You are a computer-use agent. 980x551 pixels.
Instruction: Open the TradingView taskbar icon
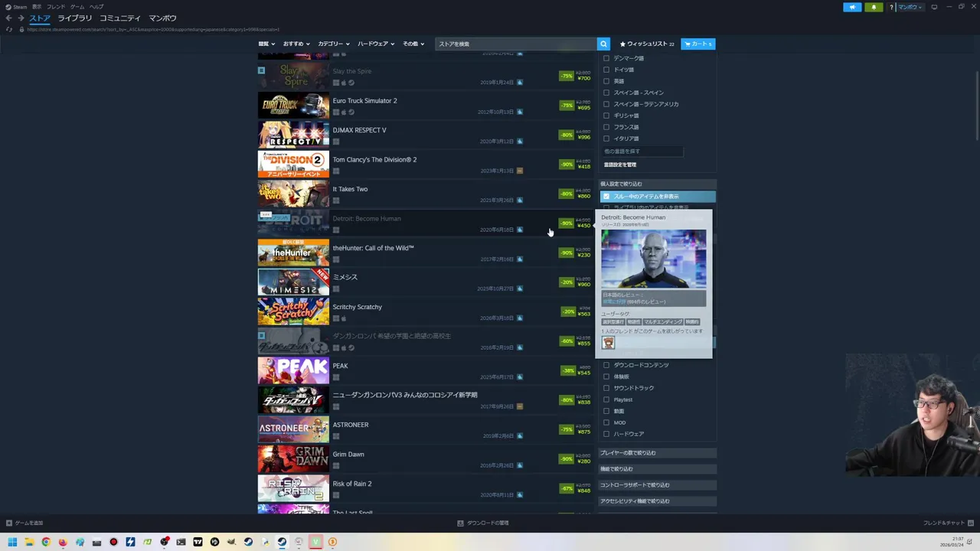point(198,542)
